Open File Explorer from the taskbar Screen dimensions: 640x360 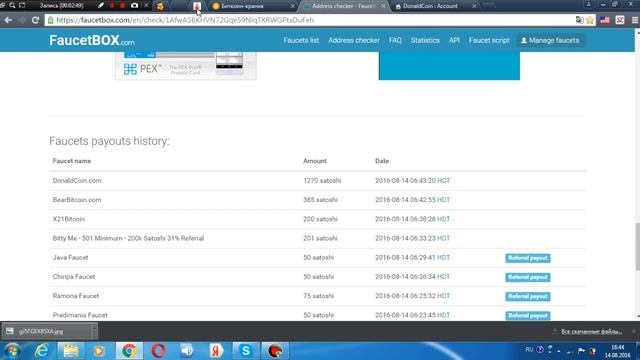[x=71, y=351]
